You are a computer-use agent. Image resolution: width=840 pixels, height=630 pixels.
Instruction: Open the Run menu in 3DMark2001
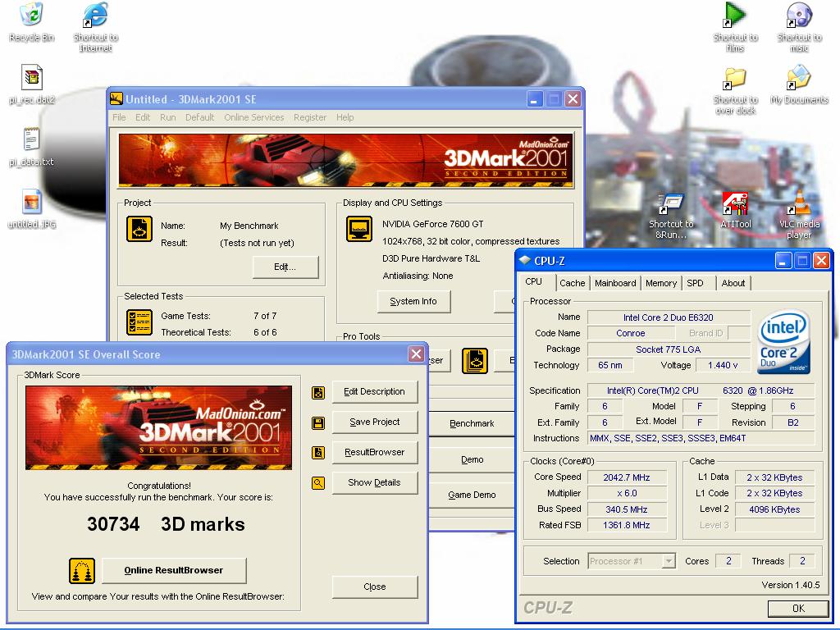[x=167, y=117]
